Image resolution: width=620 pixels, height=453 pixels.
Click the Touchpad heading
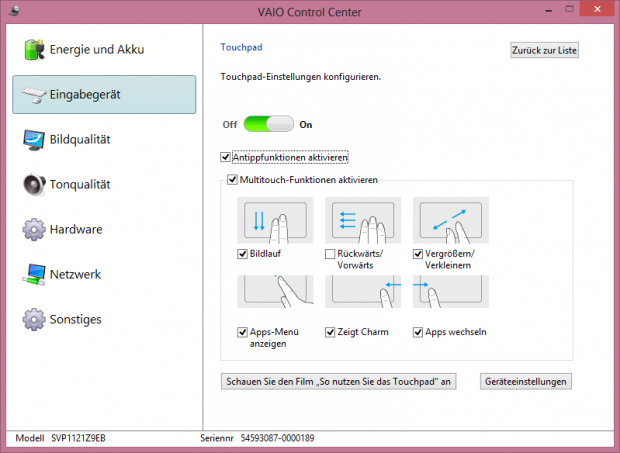point(241,47)
